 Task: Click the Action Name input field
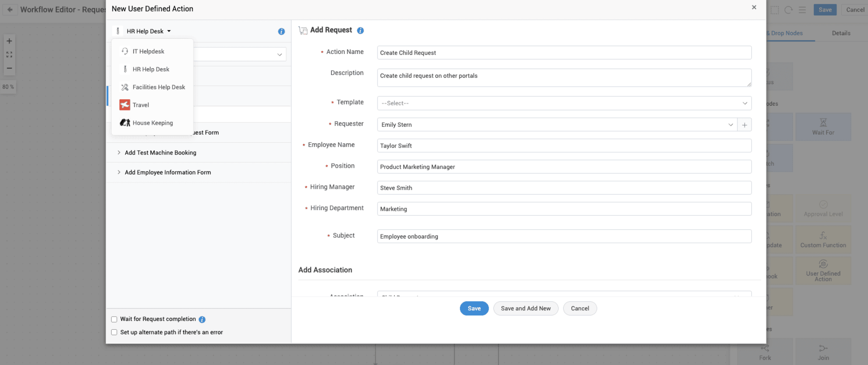pos(564,53)
